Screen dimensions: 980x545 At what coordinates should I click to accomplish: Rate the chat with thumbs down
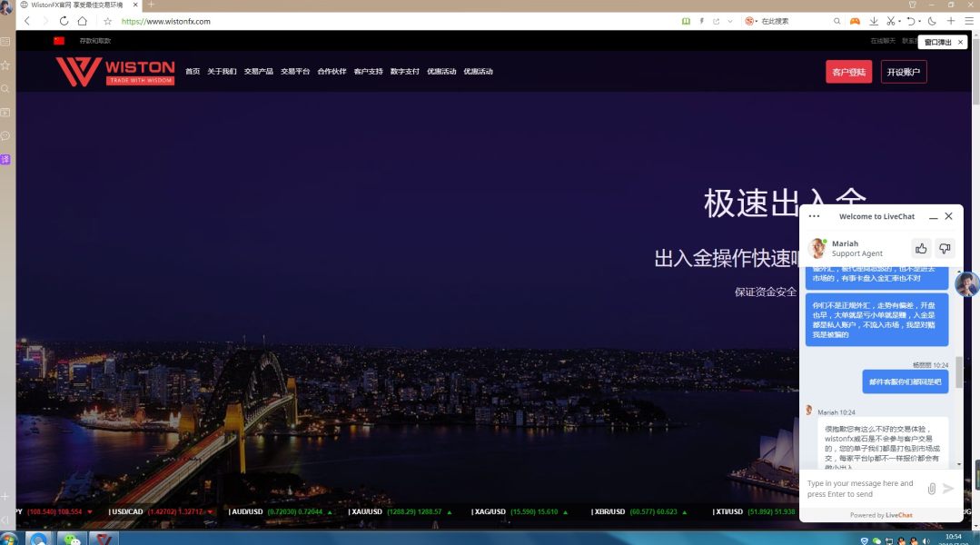(945, 248)
